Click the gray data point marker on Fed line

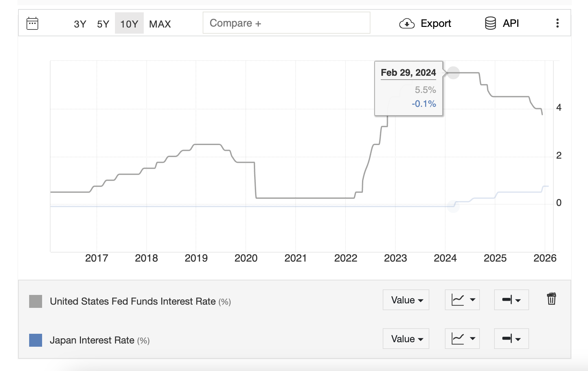tap(453, 73)
